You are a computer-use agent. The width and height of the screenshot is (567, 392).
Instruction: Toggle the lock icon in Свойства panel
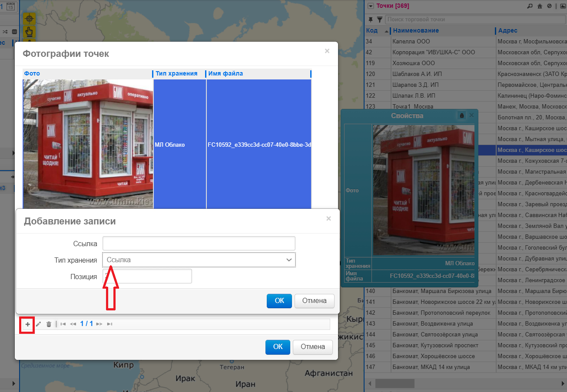tap(462, 115)
